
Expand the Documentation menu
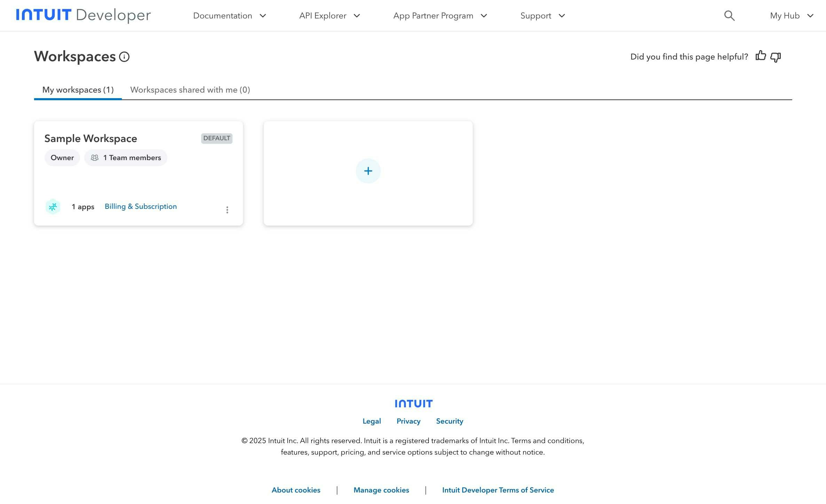point(230,16)
